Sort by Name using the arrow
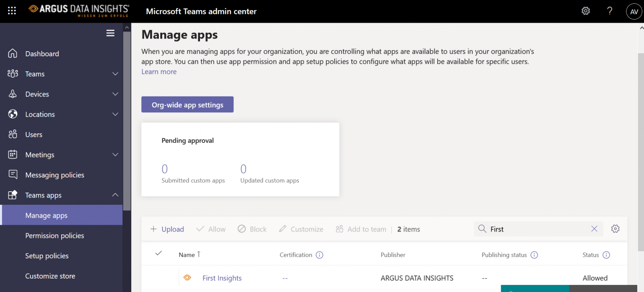Image resolution: width=644 pixels, height=292 pixels. point(199,254)
